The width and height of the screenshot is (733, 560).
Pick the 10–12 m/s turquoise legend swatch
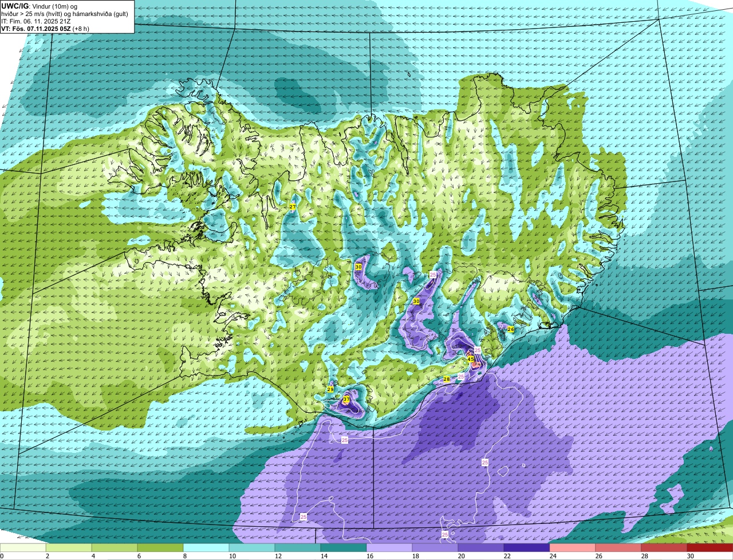tap(252, 548)
